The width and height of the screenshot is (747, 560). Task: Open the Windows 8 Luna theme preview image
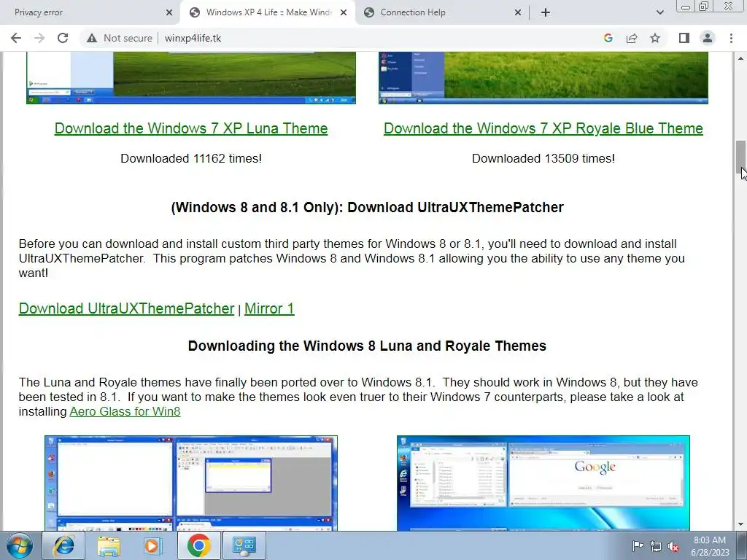pyautogui.click(x=191, y=483)
